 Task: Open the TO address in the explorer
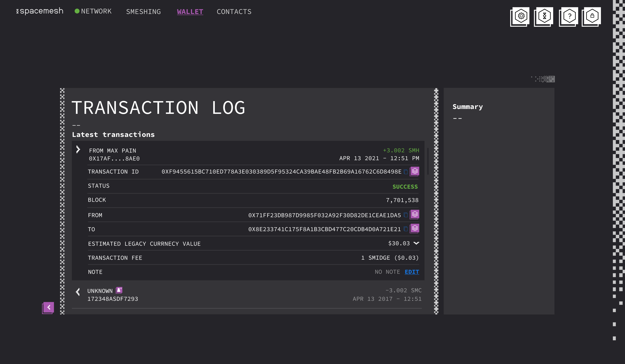click(x=414, y=229)
